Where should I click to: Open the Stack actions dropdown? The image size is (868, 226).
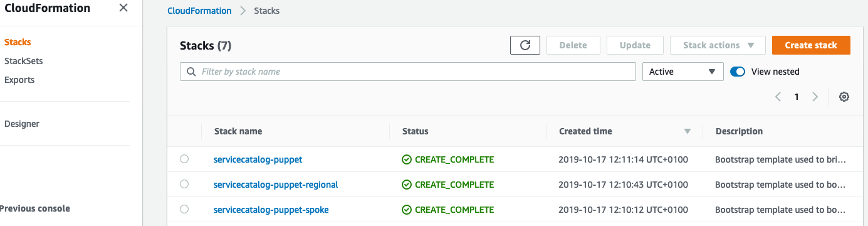tap(718, 45)
